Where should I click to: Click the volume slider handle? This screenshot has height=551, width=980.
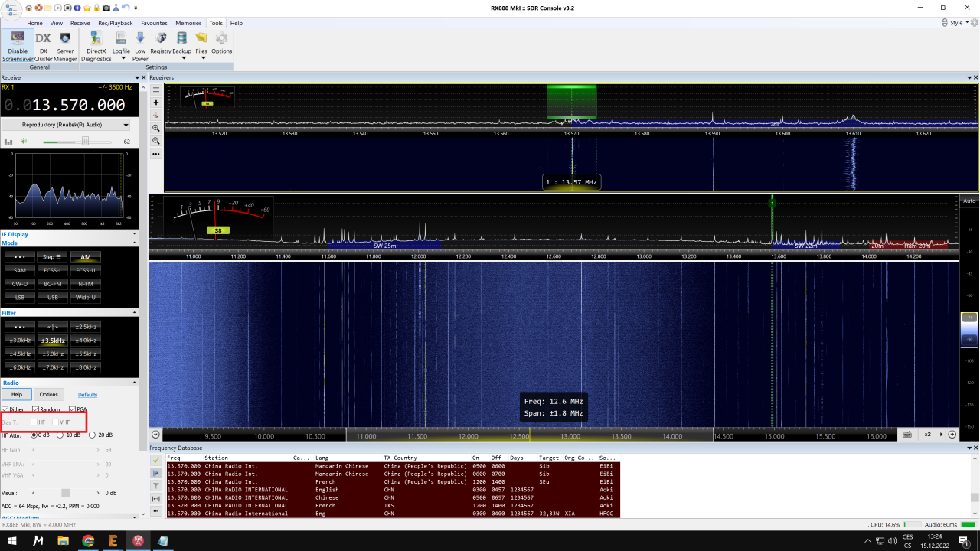[86, 142]
